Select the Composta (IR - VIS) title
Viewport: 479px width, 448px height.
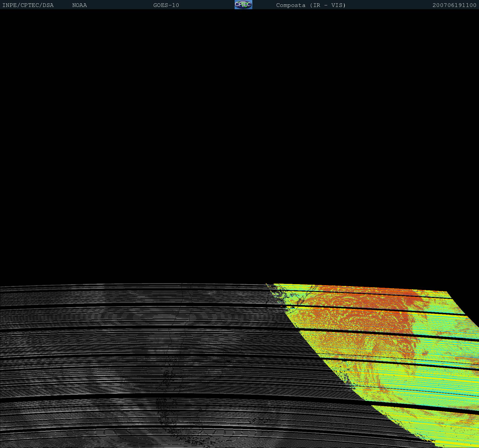(311, 5)
